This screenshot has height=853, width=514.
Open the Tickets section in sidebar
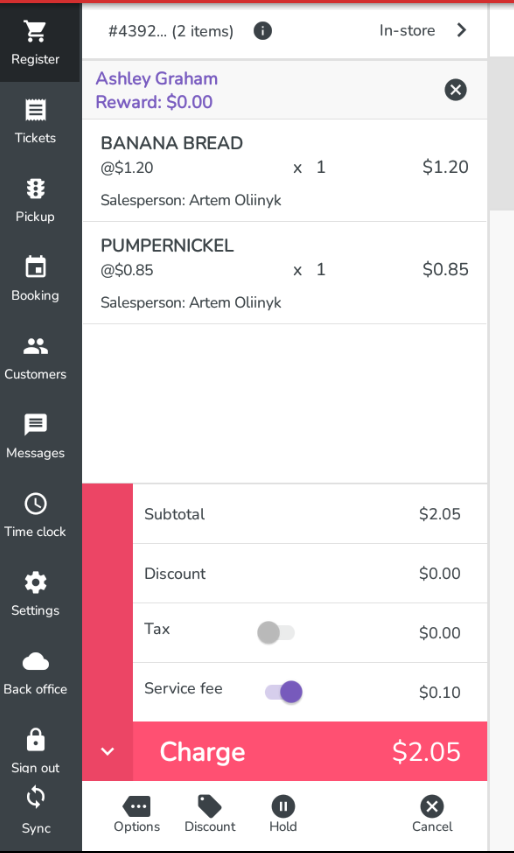35,121
